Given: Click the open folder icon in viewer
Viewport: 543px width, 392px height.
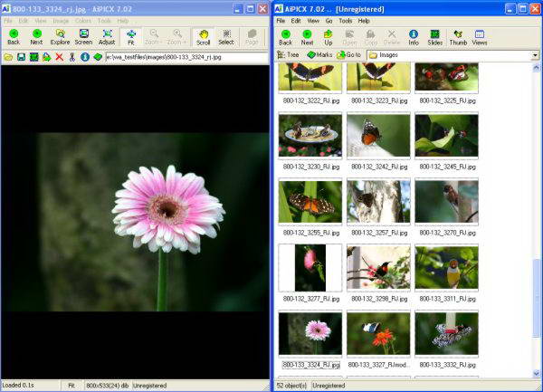Looking at the screenshot, I should coord(8,57).
